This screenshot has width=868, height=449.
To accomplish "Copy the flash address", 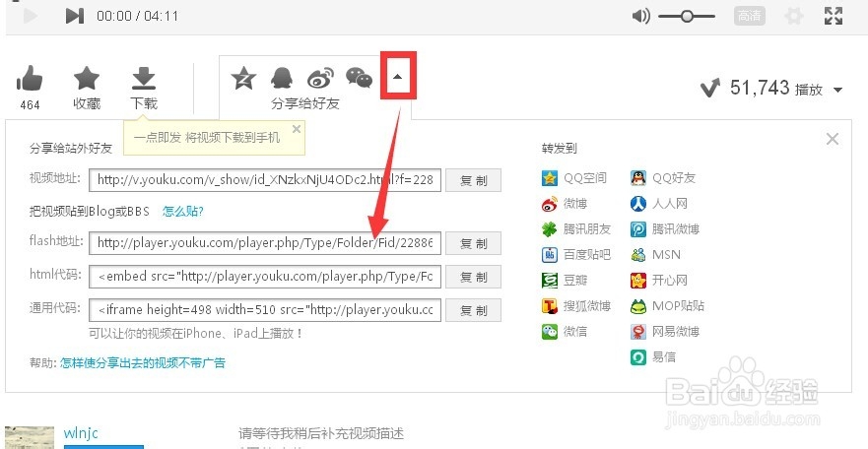I will (x=473, y=243).
